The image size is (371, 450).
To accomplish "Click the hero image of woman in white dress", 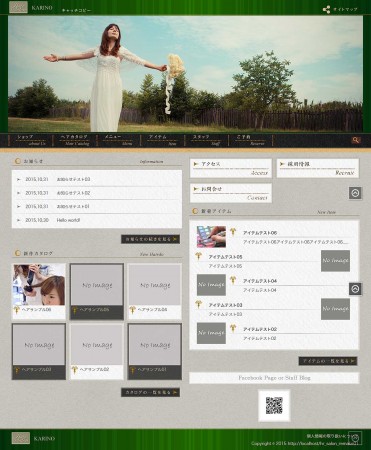I will coord(185,74).
